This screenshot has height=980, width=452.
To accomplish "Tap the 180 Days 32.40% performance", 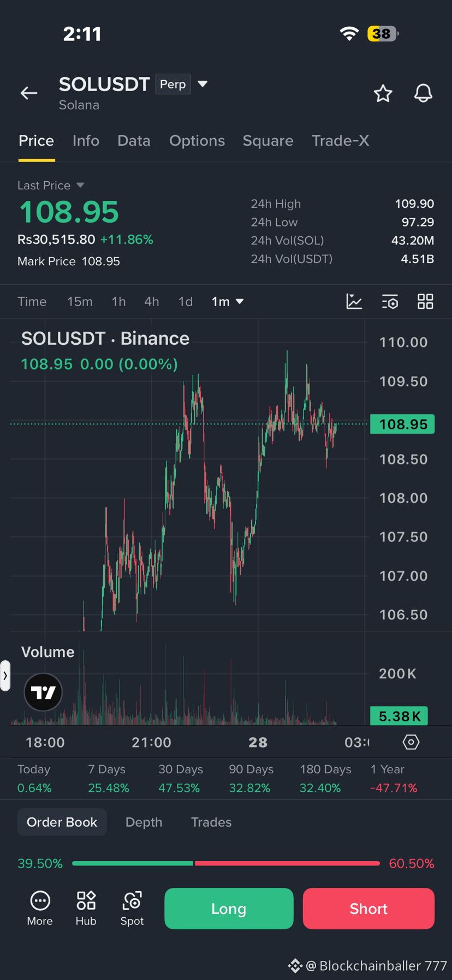I will point(325,779).
